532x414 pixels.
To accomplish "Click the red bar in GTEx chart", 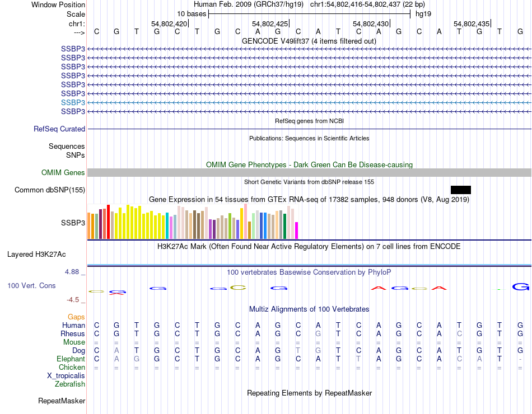I will (x=108, y=222).
